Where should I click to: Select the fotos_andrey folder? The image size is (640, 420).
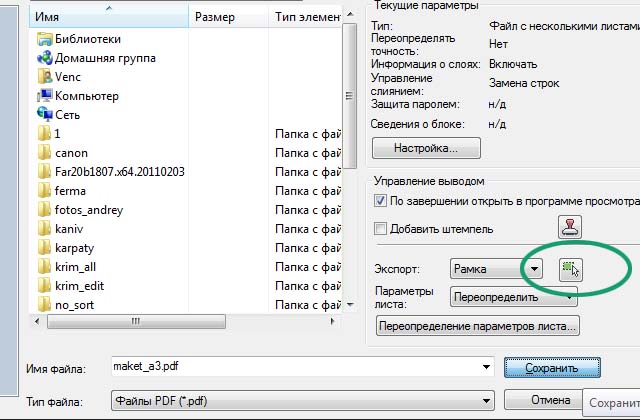coord(89,210)
